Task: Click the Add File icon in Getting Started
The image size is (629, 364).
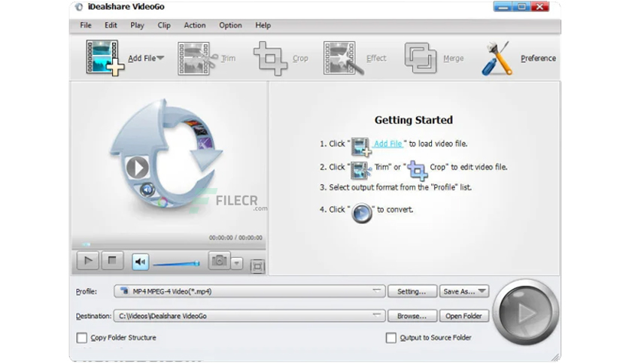Action: point(360,147)
